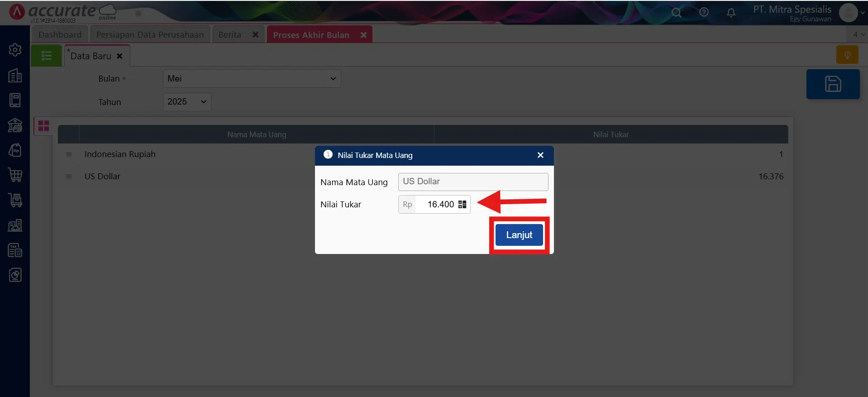This screenshot has width=868, height=397.
Task: Click the yellow lightbulb hint icon
Action: pyautogui.click(x=847, y=55)
